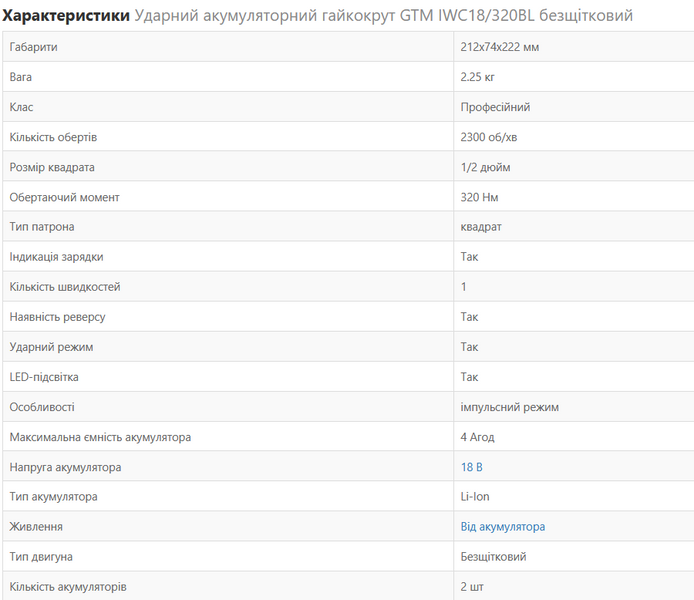Click the 'Індикація зарядки' label

pyautogui.click(x=57, y=257)
